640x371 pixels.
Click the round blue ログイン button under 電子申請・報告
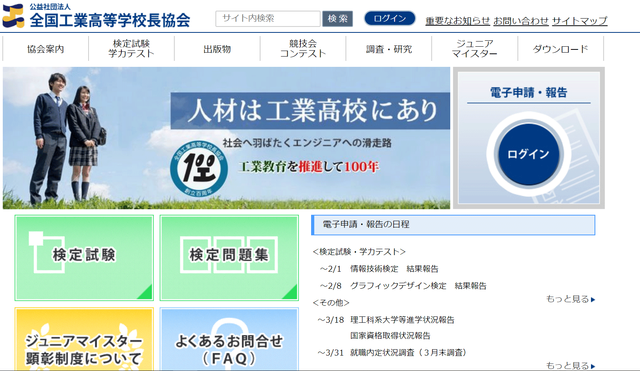[x=528, y=154]
